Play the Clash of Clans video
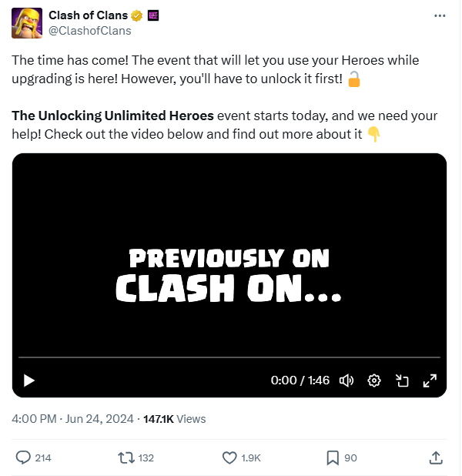This screenshot has width=462, height=476. pos(29,380)
